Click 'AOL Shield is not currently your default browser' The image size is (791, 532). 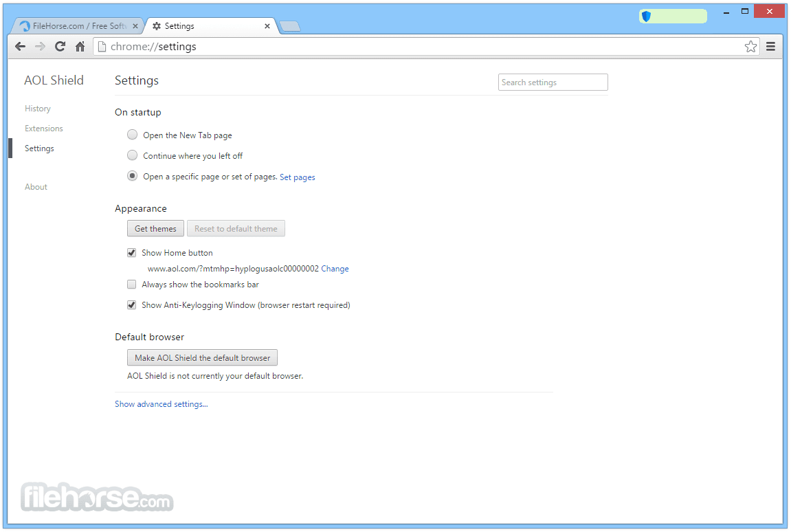pyautogui.click(x=215, y=376)
